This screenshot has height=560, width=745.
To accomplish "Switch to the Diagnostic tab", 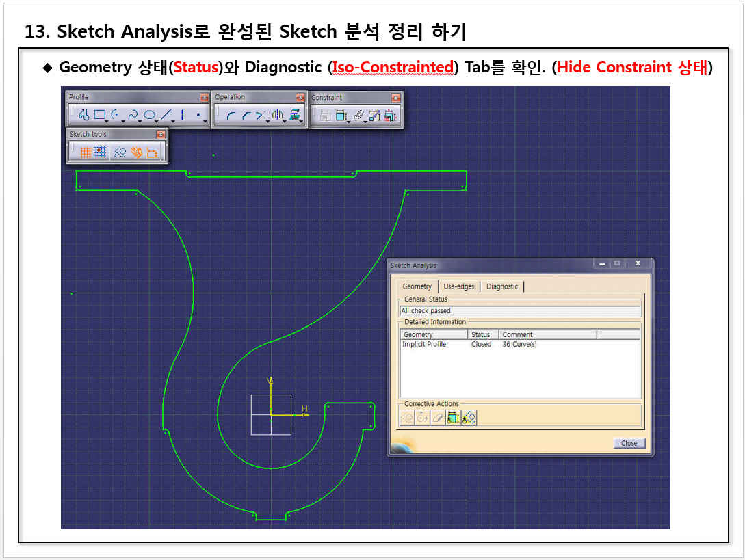I will pos(502,286).
